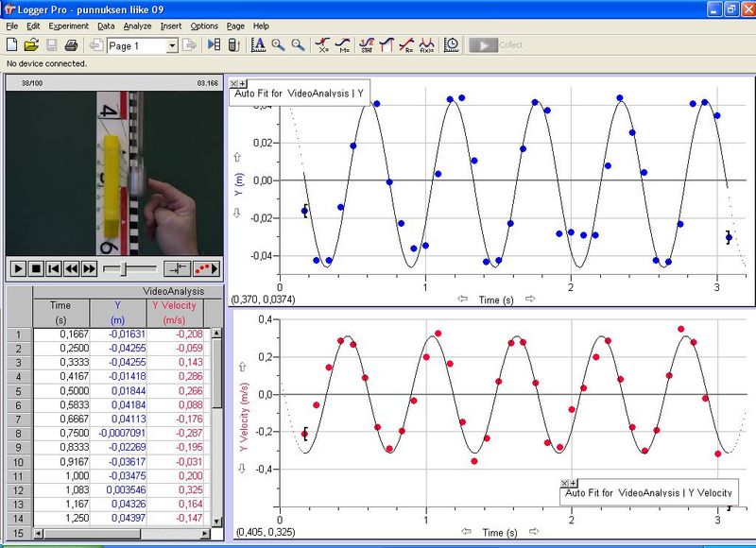
Task: Open a file with the folder icon
Action: (x=30, y=44)
